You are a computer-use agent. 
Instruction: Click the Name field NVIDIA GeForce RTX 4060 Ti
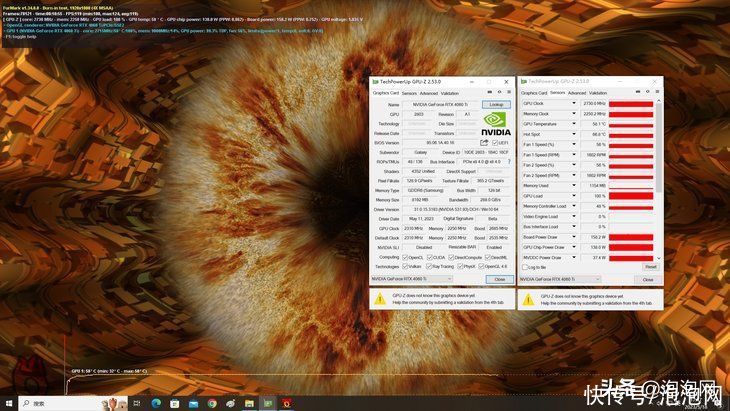tap(440, 104)
